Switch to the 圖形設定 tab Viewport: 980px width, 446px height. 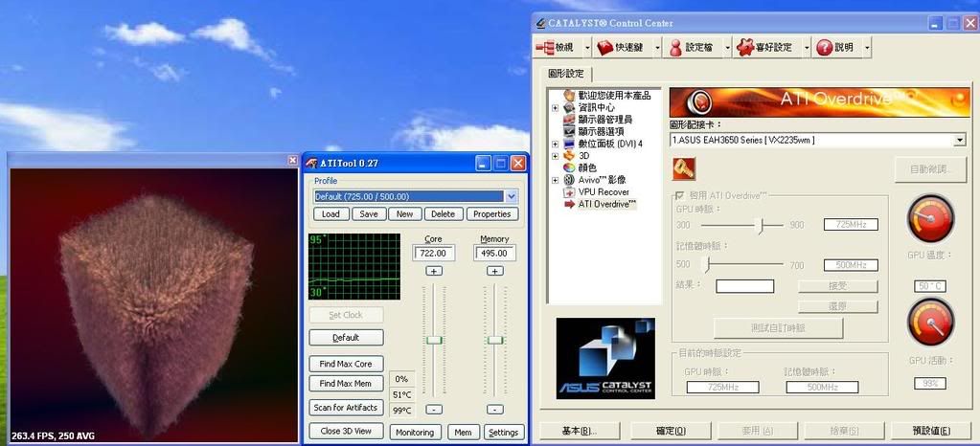pos(566,74)
